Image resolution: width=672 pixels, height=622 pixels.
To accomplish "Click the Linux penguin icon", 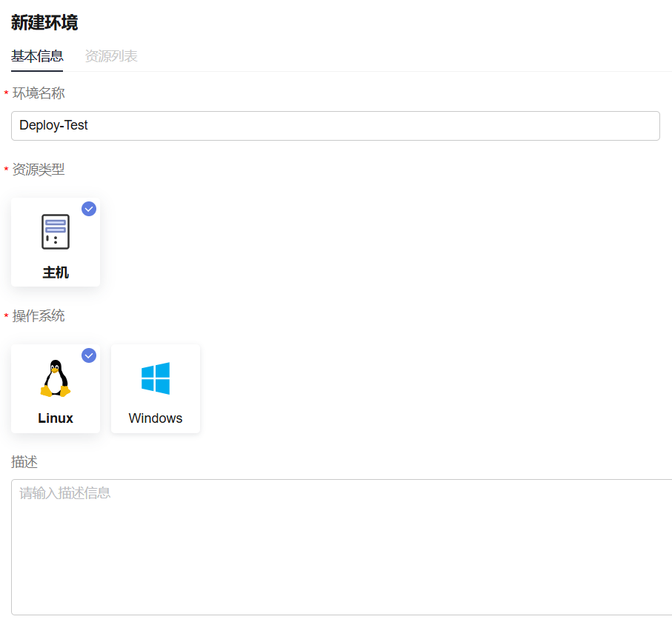I will point(56,378).
